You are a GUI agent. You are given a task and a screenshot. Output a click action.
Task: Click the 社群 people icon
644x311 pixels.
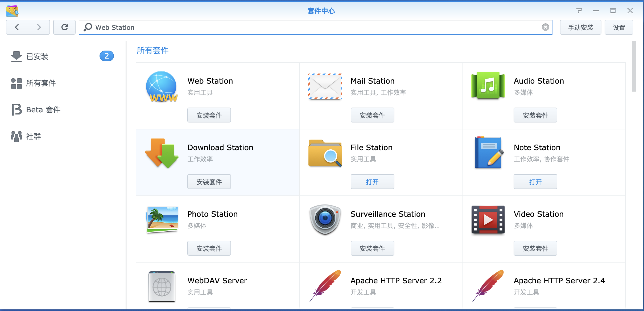16,136
